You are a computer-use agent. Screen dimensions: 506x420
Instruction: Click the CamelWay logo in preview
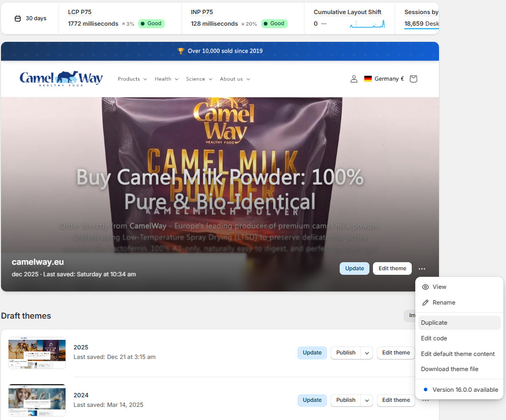pos(61,79)
